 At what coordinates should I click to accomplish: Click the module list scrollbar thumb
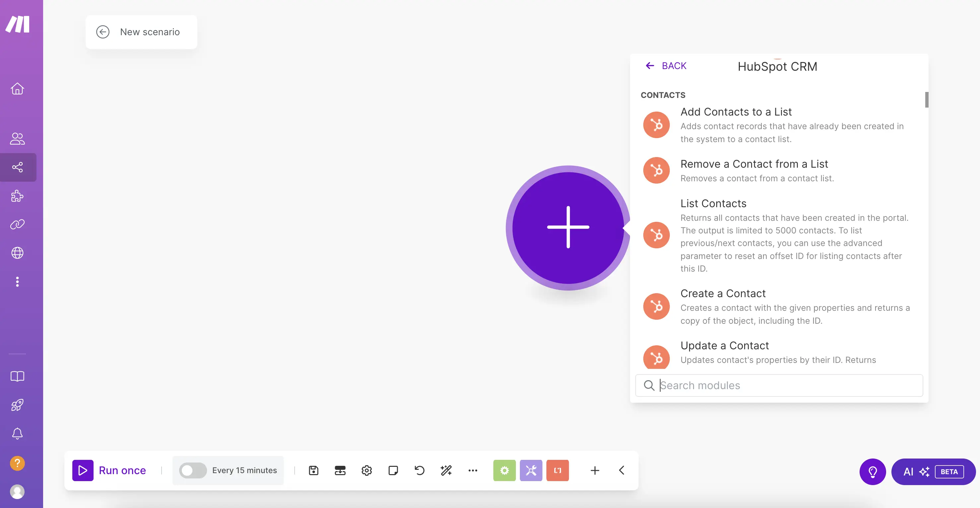[927, 100]
